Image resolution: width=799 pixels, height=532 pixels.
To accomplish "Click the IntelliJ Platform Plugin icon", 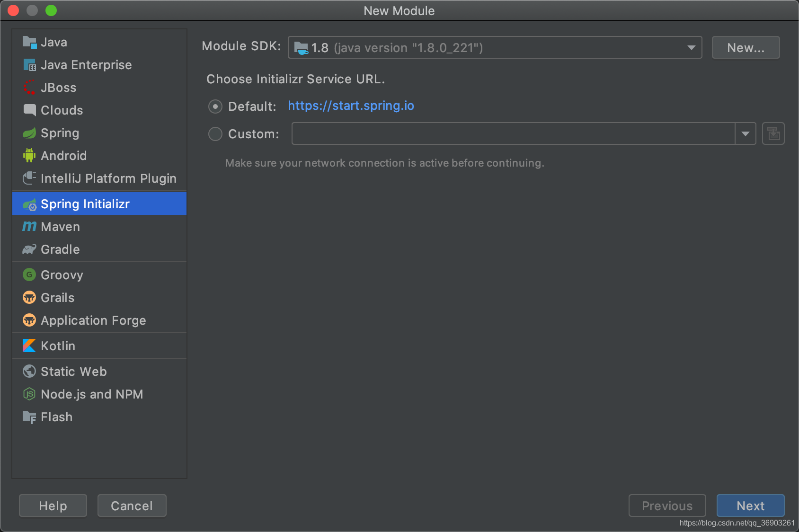I will tap(29, 178).
